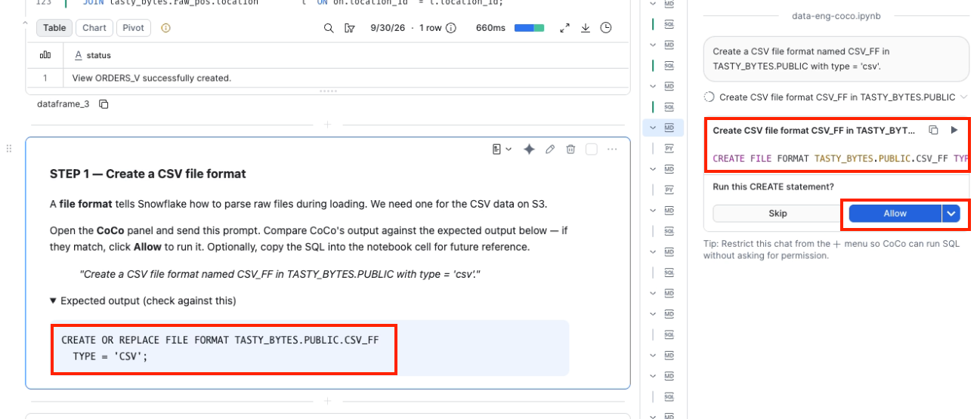Run the generated SQL with play icon
This screenshot has width=980, height=419.
click(x=954, y=130)
